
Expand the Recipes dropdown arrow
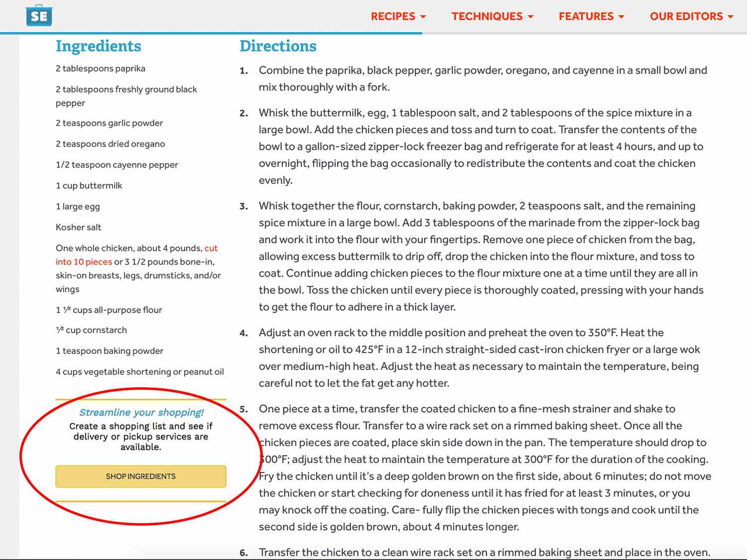423,17
